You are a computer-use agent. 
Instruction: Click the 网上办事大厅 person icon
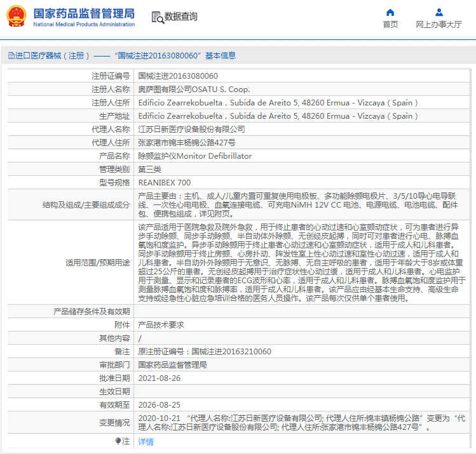(x=439, y=12)
